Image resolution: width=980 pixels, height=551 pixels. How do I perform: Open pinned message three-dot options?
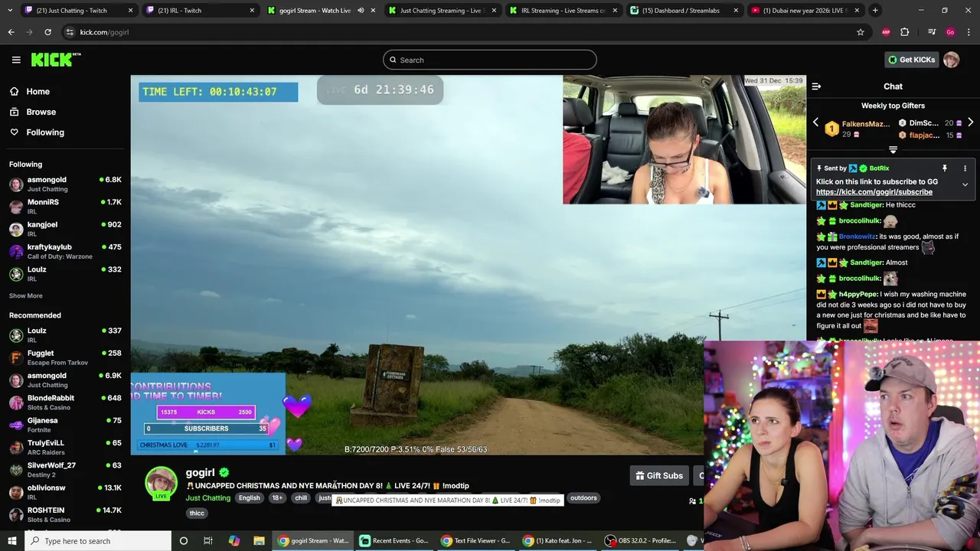965,168
